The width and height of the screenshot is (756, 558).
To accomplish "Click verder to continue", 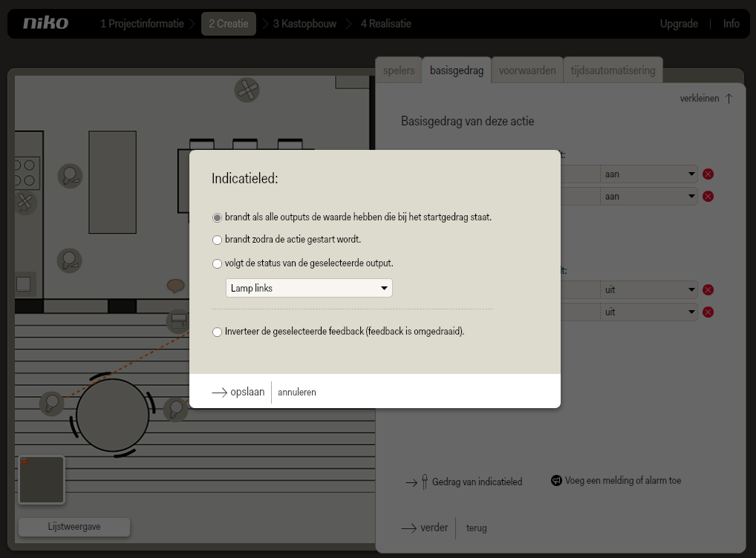I will click(x=425, y=528).
